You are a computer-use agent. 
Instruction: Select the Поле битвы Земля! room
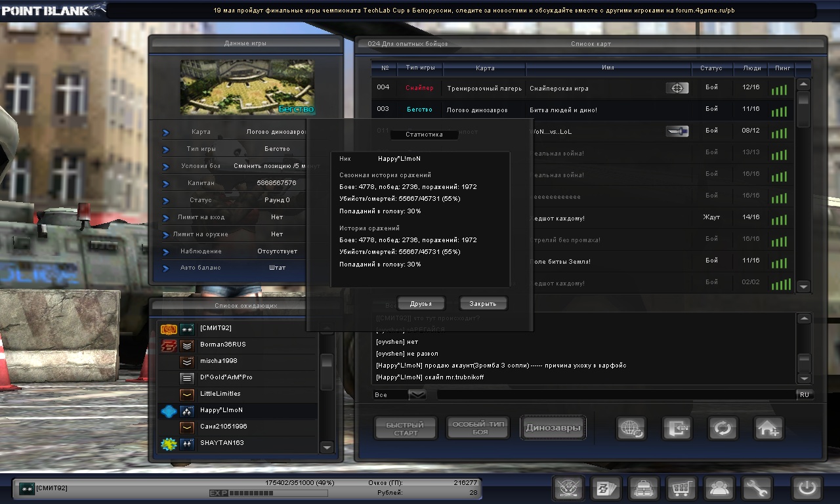[583, 261]
